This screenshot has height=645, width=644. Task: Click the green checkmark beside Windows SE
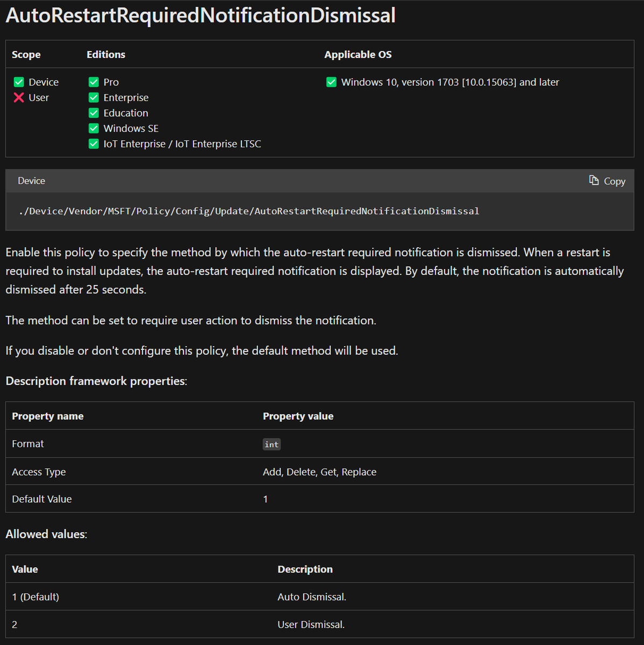[94, 128]
